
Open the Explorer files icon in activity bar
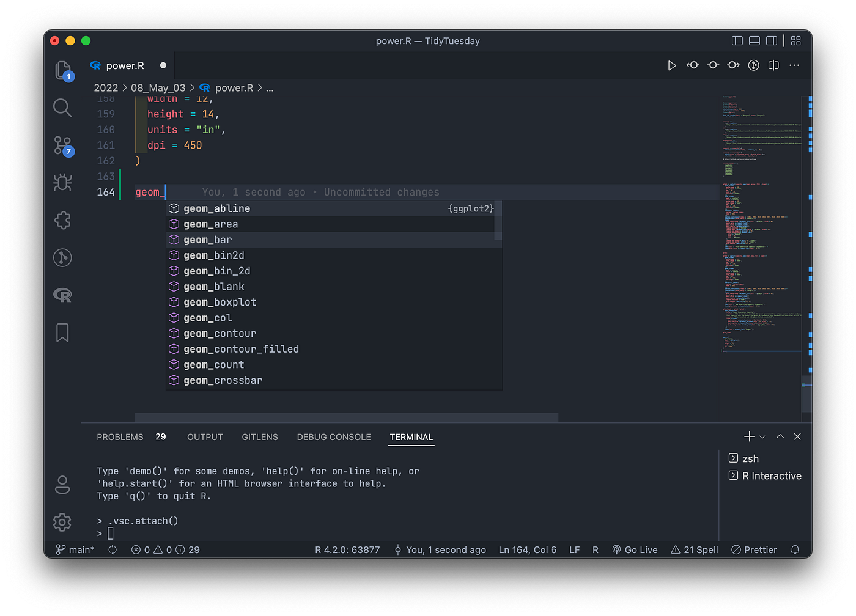point(63,71)
